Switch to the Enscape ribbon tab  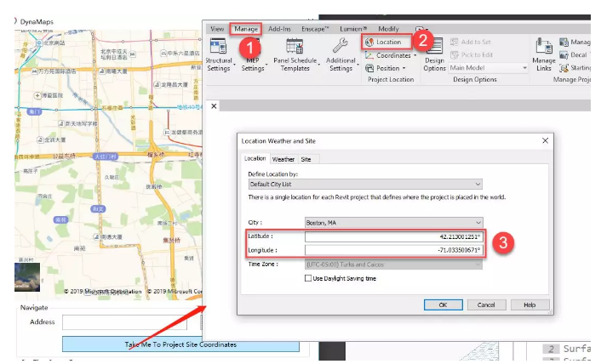click(x=315, y=29)
